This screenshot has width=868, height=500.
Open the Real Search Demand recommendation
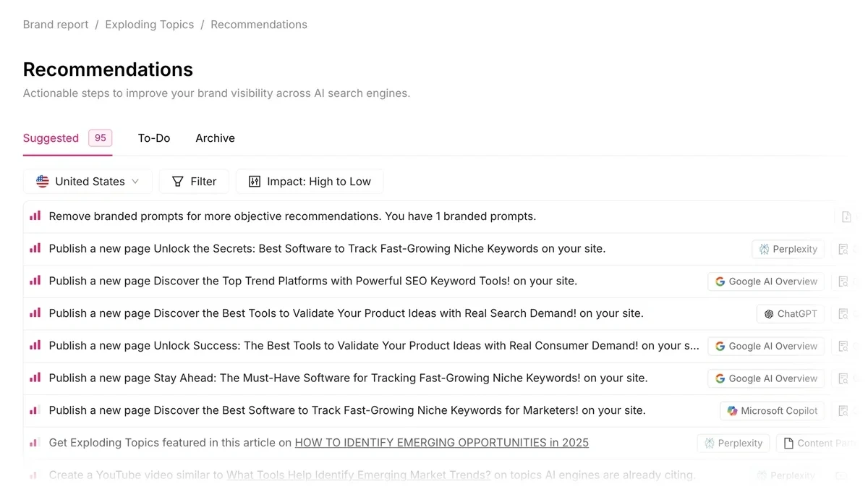click(x=346, y=313)
